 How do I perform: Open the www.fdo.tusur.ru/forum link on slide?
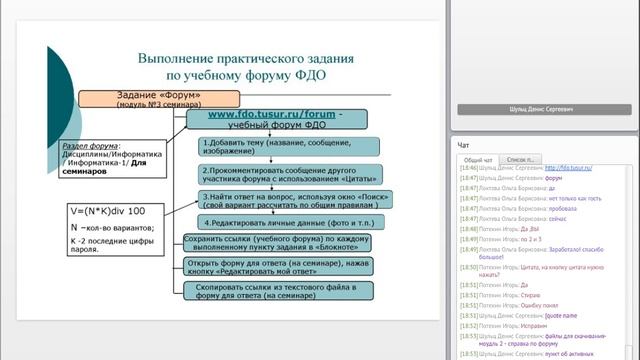tap(271, 114)
